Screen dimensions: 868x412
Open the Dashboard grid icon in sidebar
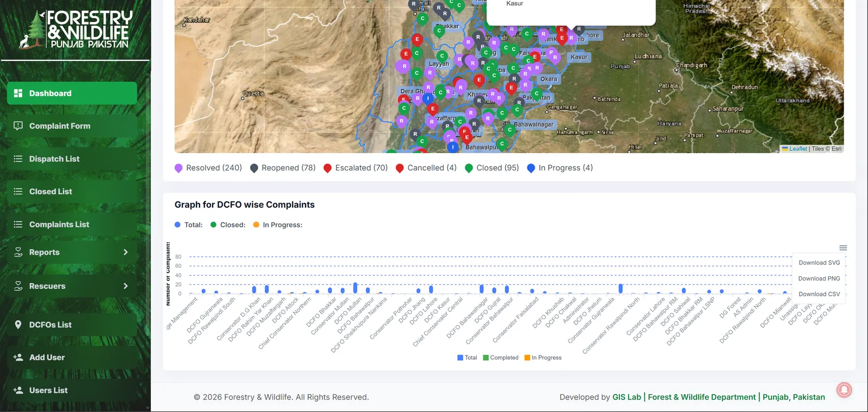[18, 93]
